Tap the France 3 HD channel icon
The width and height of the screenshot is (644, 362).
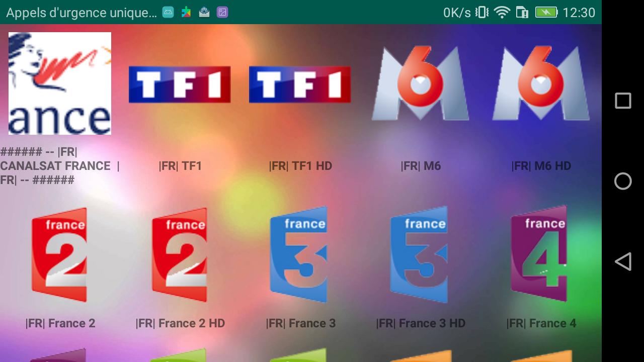click(x=421, y=255)
